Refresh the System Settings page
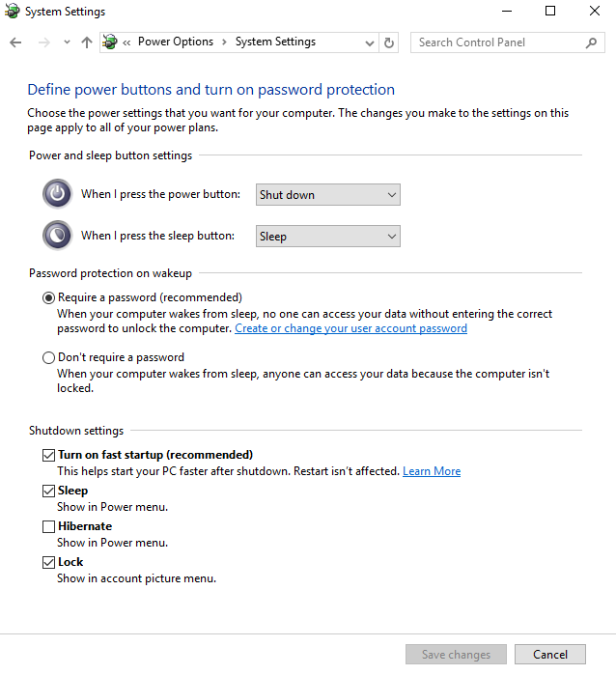 [x=389, y=42]
